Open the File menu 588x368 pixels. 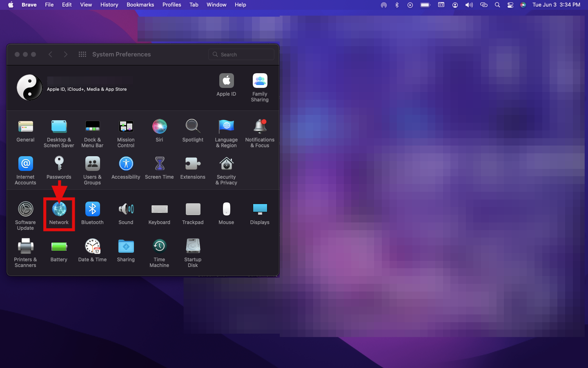(x=49, y=5)
